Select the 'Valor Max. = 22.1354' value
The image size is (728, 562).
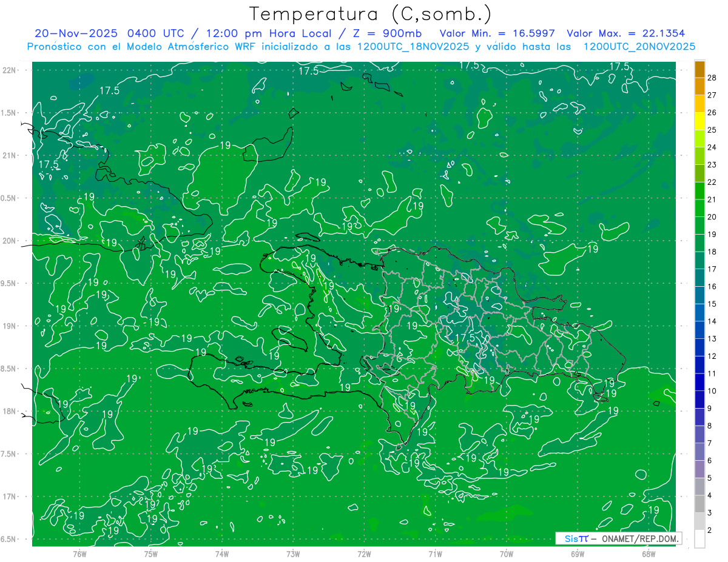point(626,33)
